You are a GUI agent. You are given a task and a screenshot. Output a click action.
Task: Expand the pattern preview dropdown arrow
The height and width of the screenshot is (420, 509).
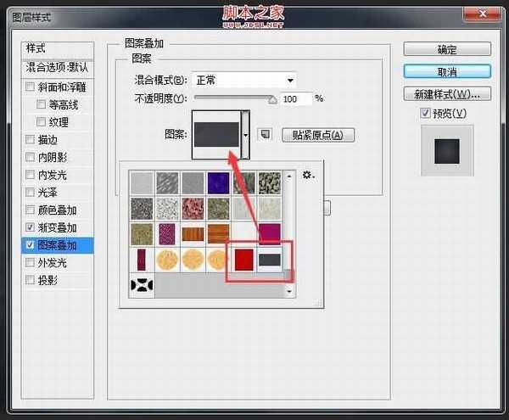(x=246, y=134)
